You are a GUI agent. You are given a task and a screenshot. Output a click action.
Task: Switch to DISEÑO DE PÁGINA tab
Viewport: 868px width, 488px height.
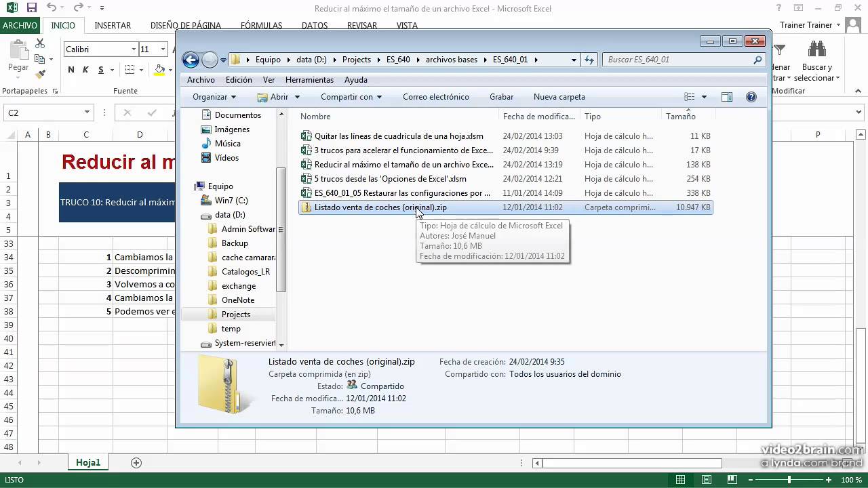point(186,25)
